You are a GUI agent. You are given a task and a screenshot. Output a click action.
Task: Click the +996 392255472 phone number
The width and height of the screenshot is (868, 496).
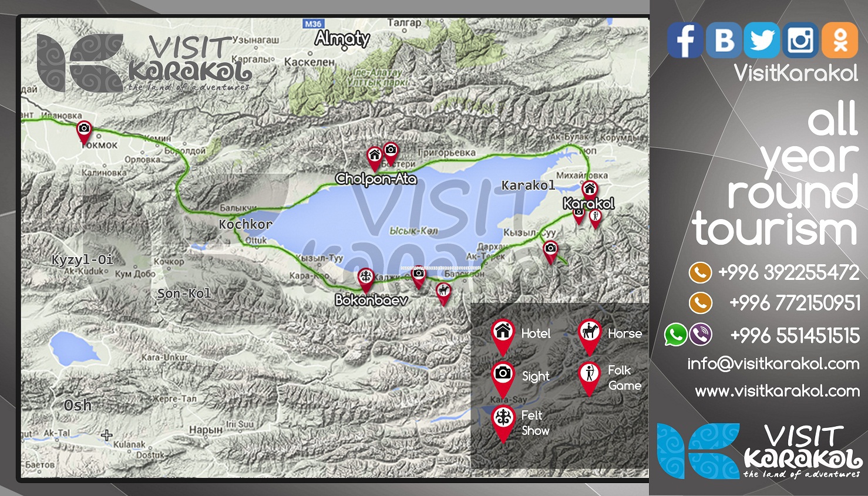(x=789, y=272)
